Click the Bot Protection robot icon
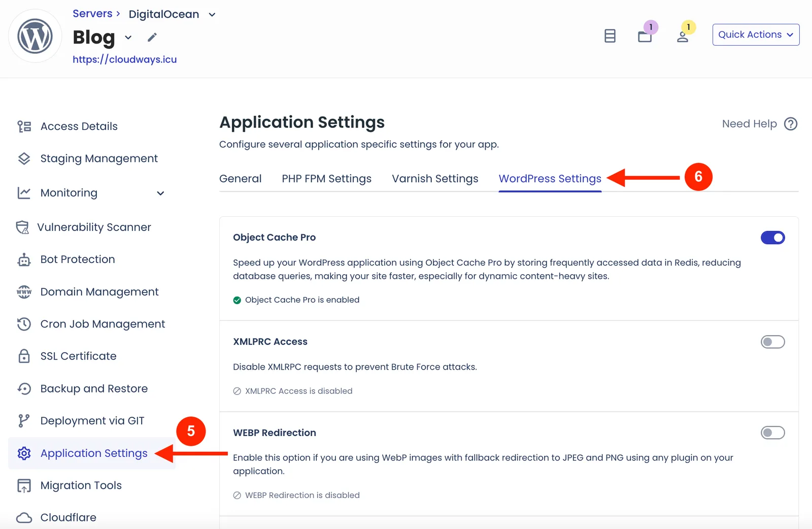Screen dimensions: 812x529 click(x=24, y=260)
